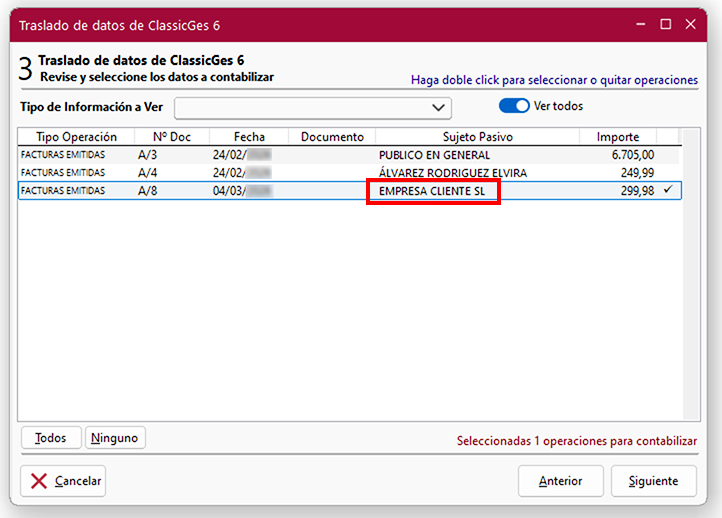The height and width of the screenshot is (518, 722).
Task: Click the Nº Doc column header
Action: pos(172,137)
